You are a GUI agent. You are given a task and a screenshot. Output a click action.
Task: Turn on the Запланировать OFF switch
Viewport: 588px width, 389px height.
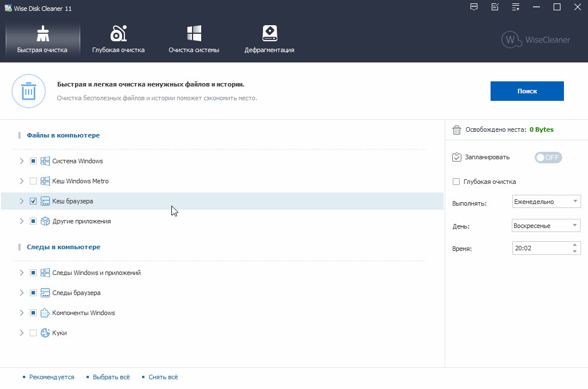[548, 158]
